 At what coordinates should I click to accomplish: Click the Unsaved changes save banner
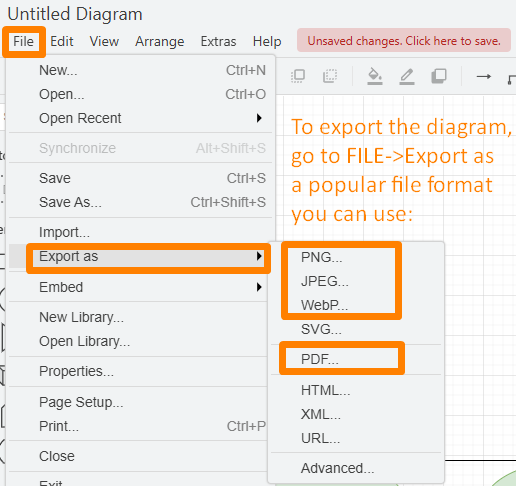404,40
